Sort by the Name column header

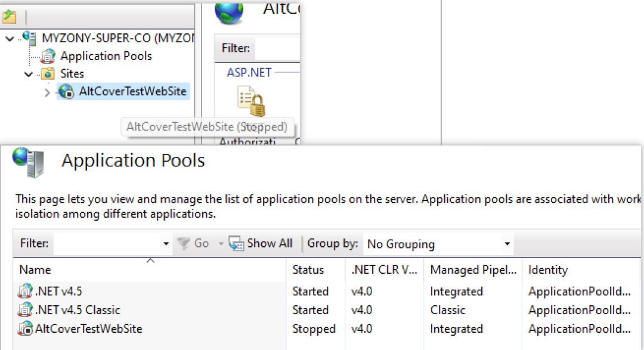pyautogui.click(x=36, y=270)
